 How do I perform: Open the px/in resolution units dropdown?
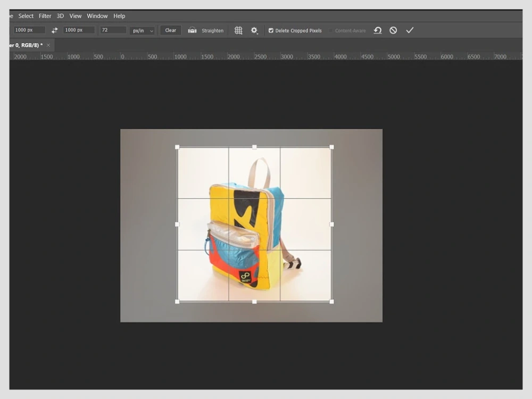click(x=142, y=30)
